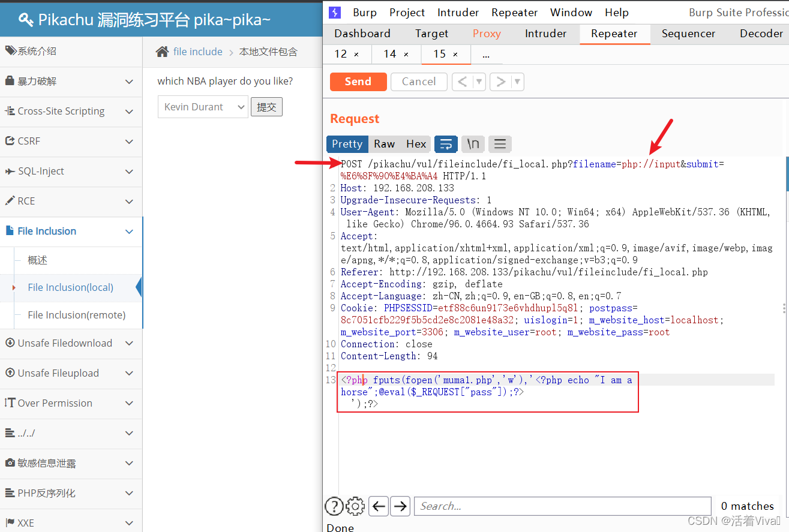Switch to the Decoder tab
The width and height of the screenshot is (789, 532).
pos(761,34)
